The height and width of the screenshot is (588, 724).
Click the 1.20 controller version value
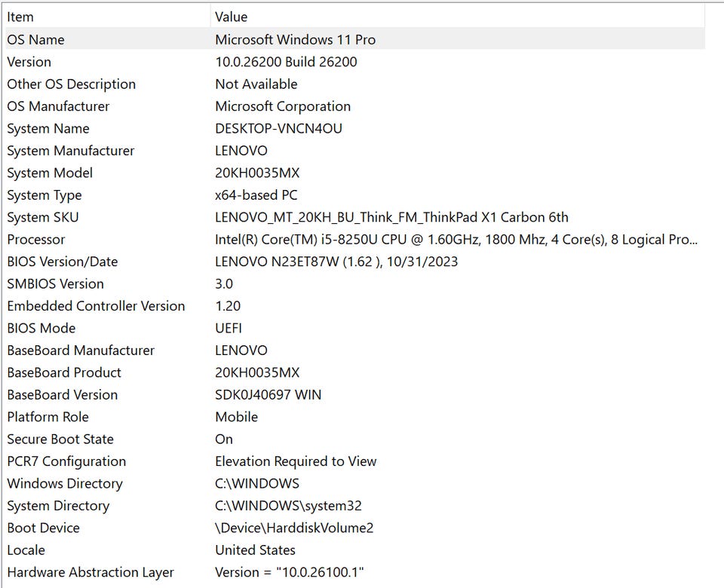point(228,306)
